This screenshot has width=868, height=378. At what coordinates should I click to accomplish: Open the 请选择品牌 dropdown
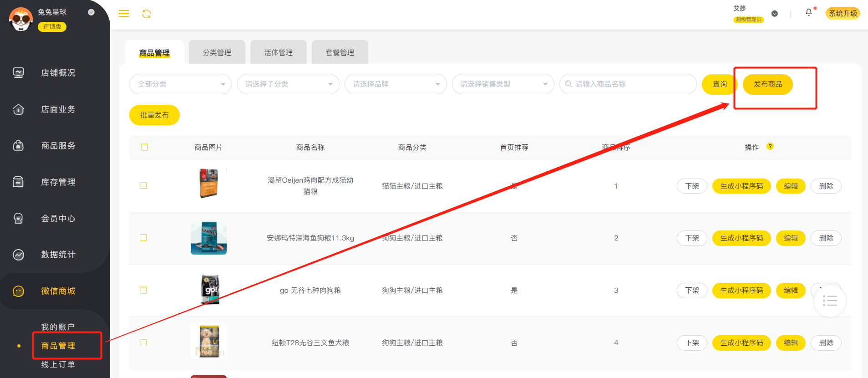coord(395,84)
